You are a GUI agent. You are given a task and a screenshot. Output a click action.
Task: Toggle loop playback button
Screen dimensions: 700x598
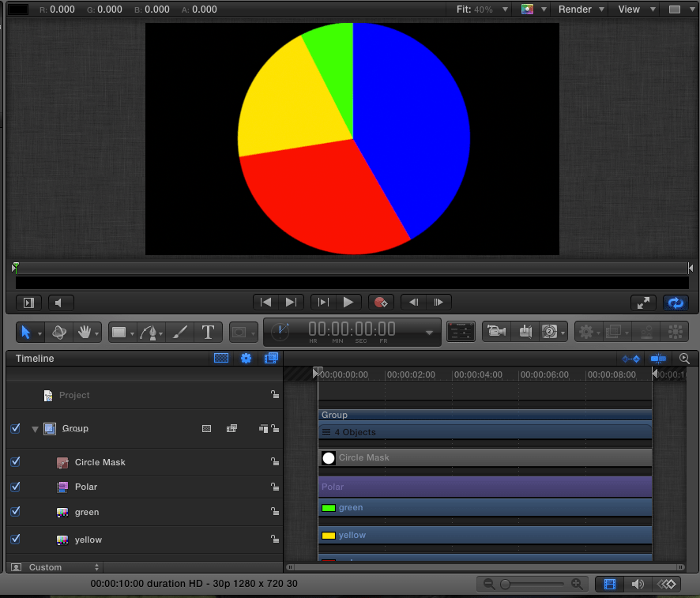[x=676, y=303]
